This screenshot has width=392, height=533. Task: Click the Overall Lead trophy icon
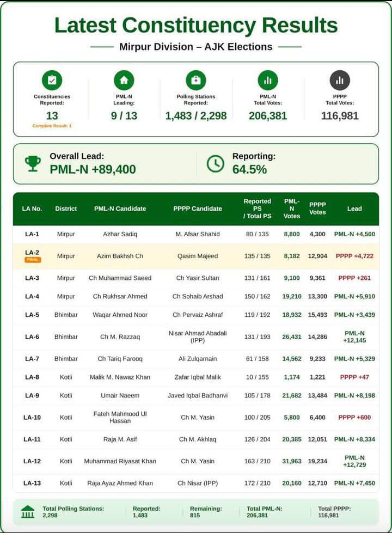click(33, 163)
